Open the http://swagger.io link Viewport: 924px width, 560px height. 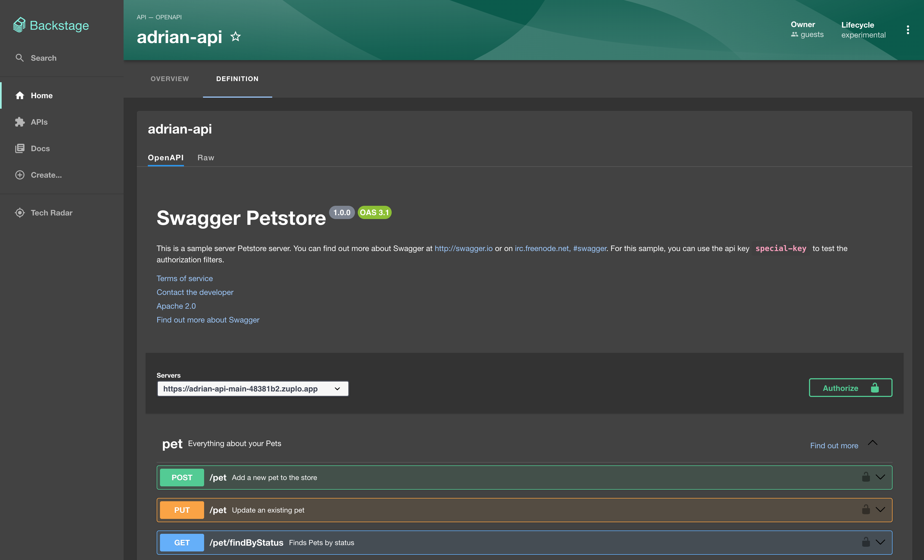pyautogui.click(x=463, y=248)
